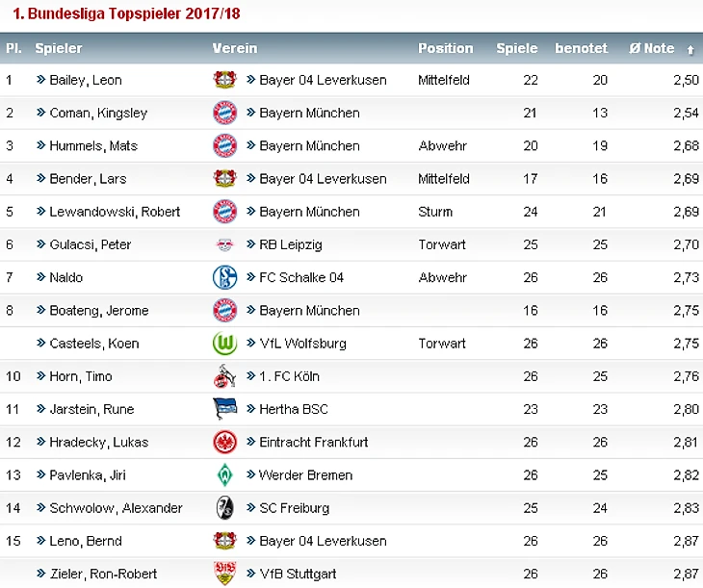Click the benotet column header
This screenshot has height=588, width=703.
point(581,48)
